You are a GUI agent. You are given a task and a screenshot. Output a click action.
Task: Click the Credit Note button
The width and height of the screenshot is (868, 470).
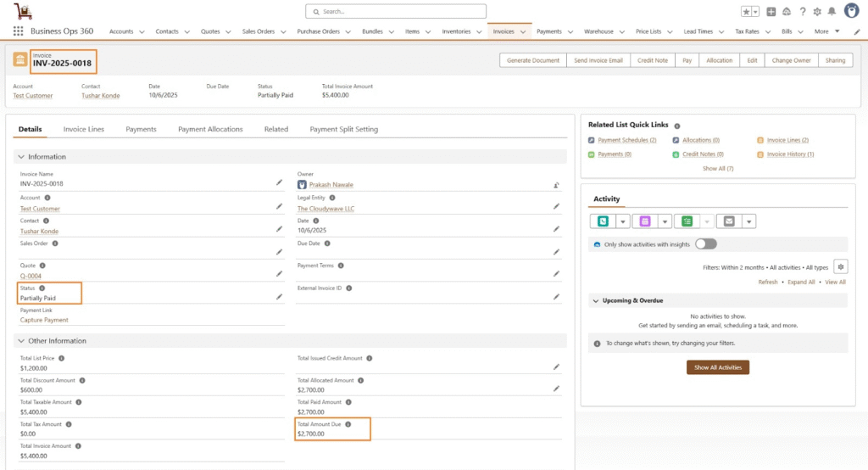pos(652,60)
